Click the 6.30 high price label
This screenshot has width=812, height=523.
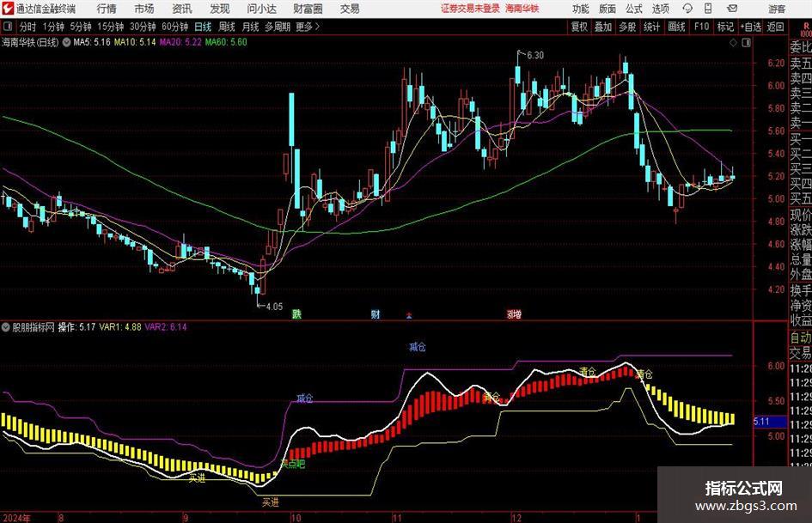point(535,56)
